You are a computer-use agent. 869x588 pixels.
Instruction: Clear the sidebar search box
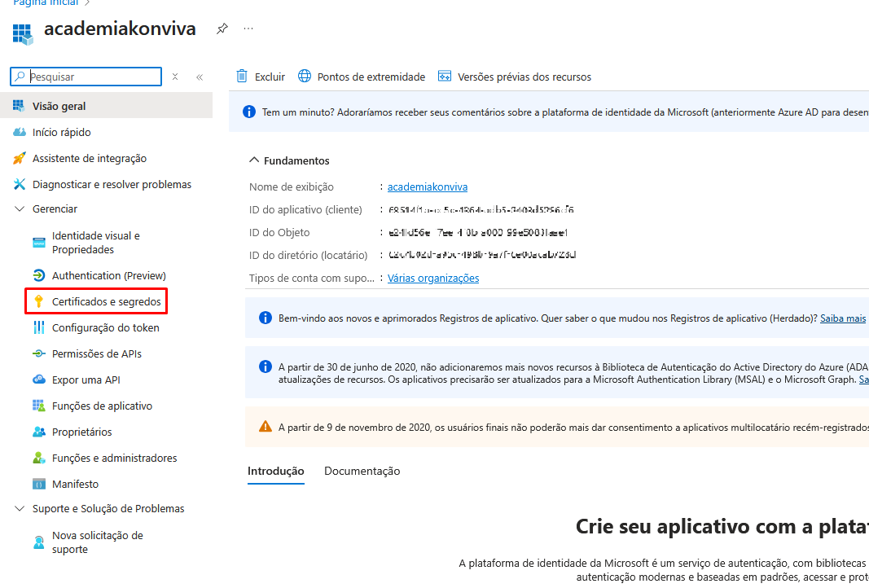tap(175, 77)
